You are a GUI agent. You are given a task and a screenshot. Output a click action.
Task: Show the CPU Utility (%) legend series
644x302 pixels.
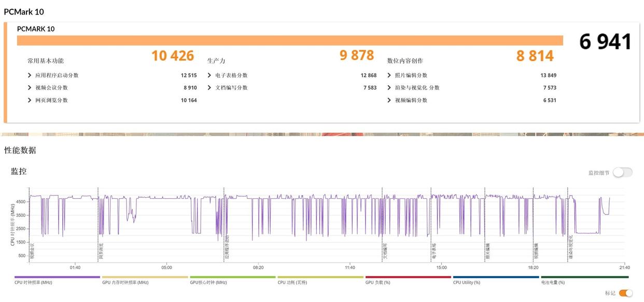495,280
